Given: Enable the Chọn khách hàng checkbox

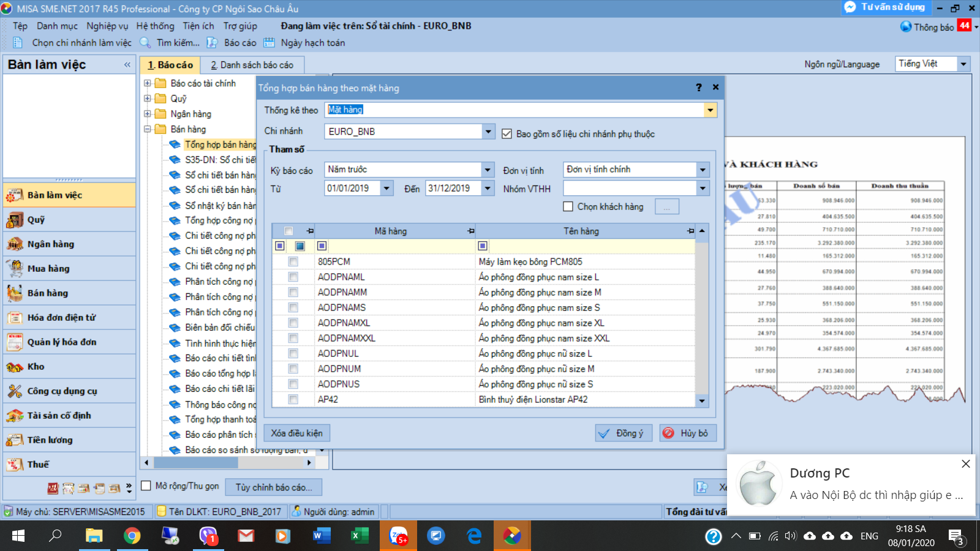Looking at the screenshot, I should click(x=568, y=207).
